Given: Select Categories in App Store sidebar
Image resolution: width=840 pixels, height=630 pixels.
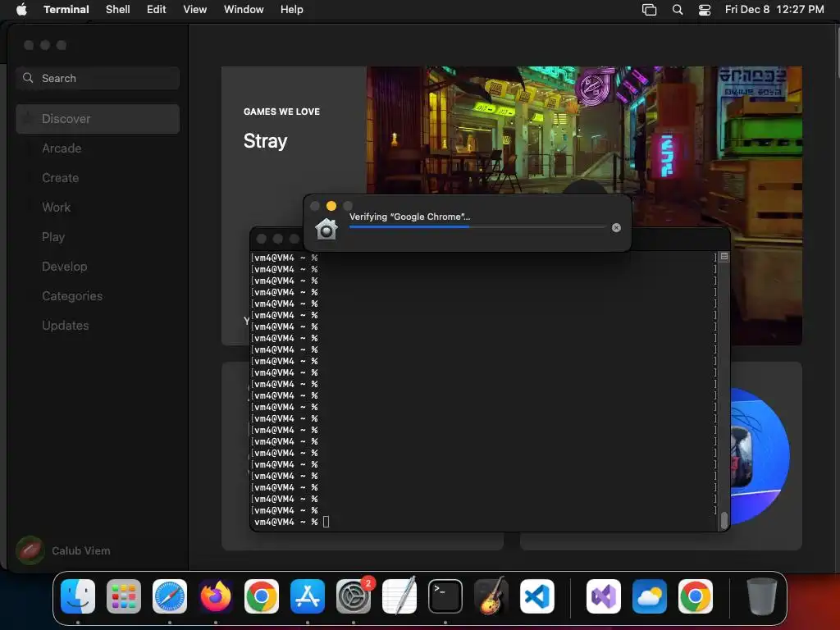Looking at the screenshot, I should click(98, 295).
